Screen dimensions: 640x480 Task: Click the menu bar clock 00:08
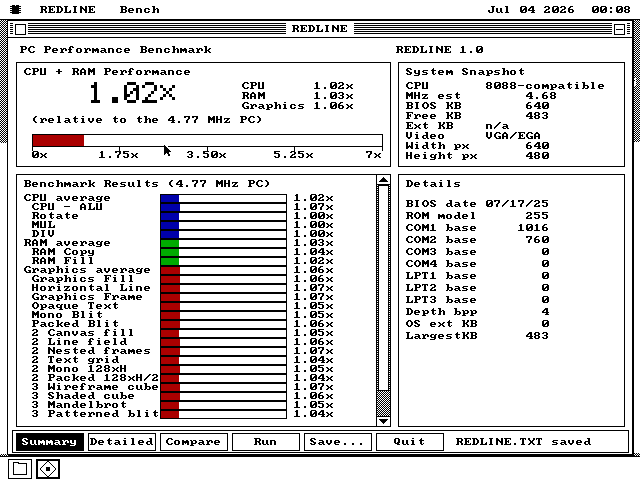click(x=611, y=9)
